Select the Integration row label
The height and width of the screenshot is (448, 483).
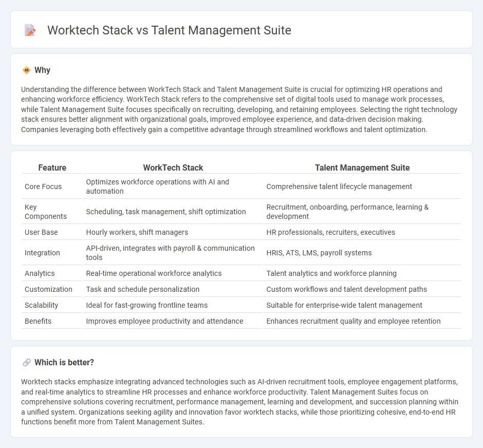pos(42,253)
